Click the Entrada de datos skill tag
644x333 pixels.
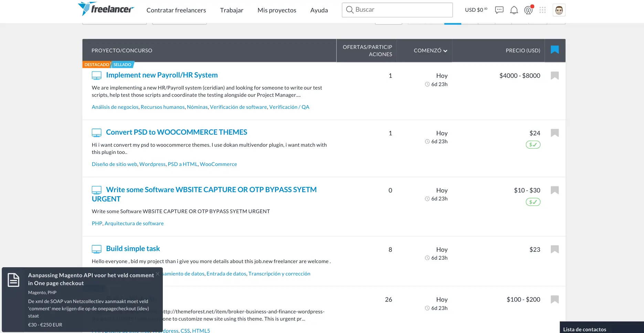226,274
